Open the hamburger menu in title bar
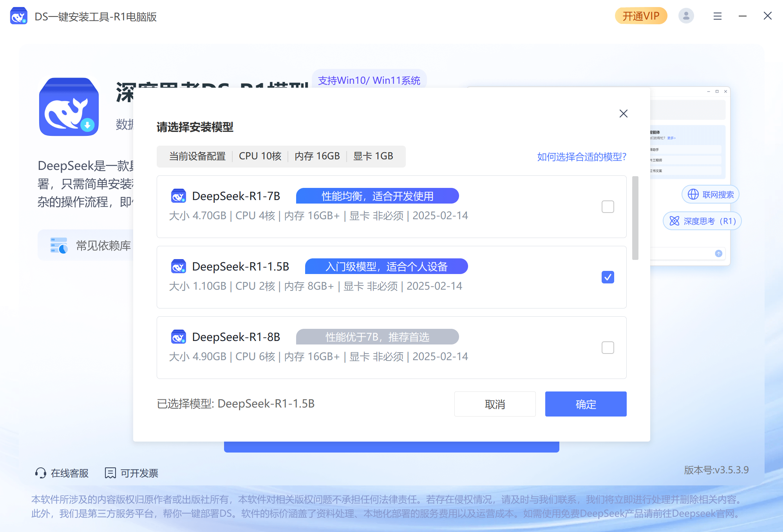This screenshot has height=532, width=783. click(x=717, y=16)
